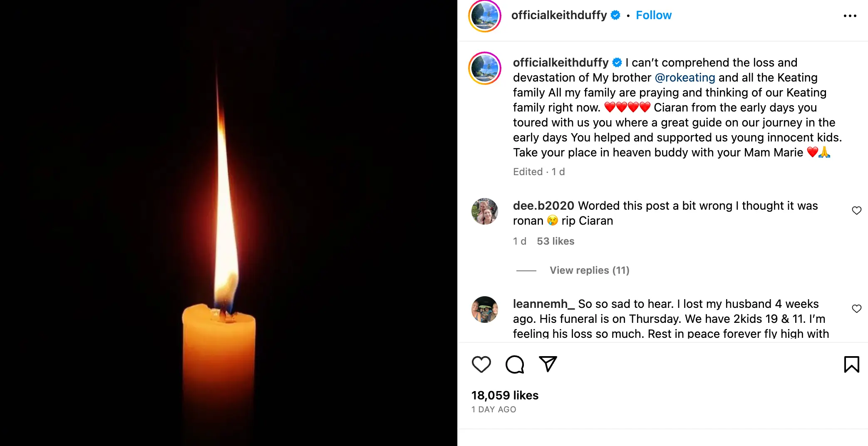Share the post with the paper plane icon
The width and height of the screenshot is (868, 446).
click(x=548, y=364)
